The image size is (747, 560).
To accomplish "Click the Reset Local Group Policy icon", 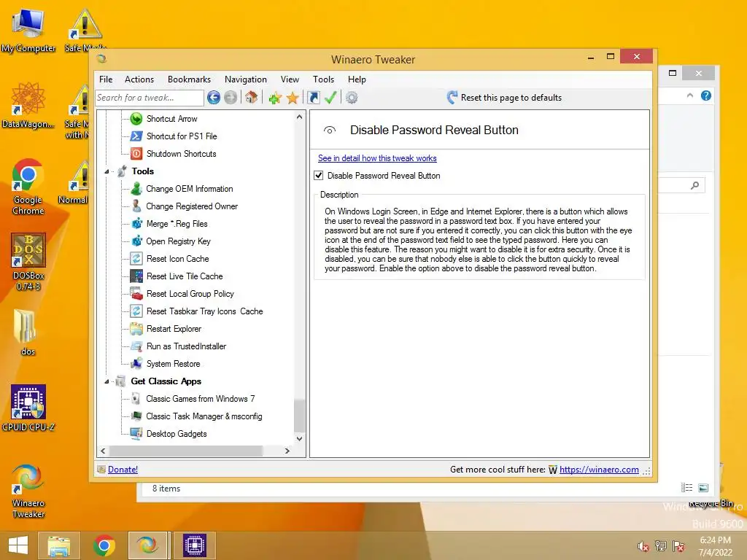I will 136,294.
